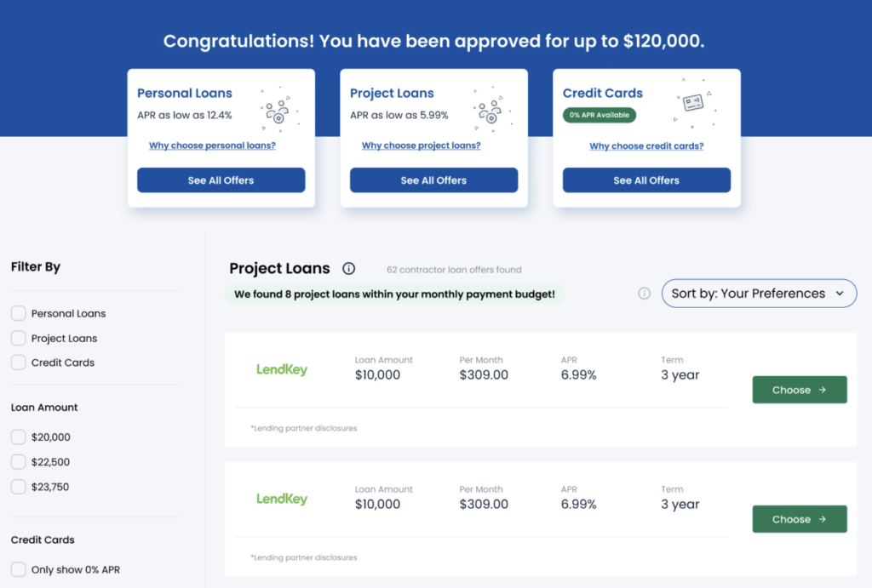872x588 pixels.
Task: Click the Project Loans coins illustration icon
Action: (489, 107)
